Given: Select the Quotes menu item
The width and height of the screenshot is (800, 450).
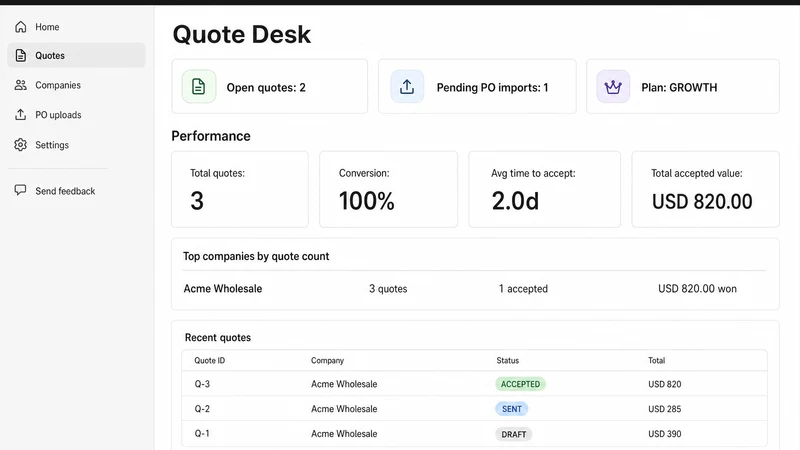Looking at the screenshot, I should (77, 56).
